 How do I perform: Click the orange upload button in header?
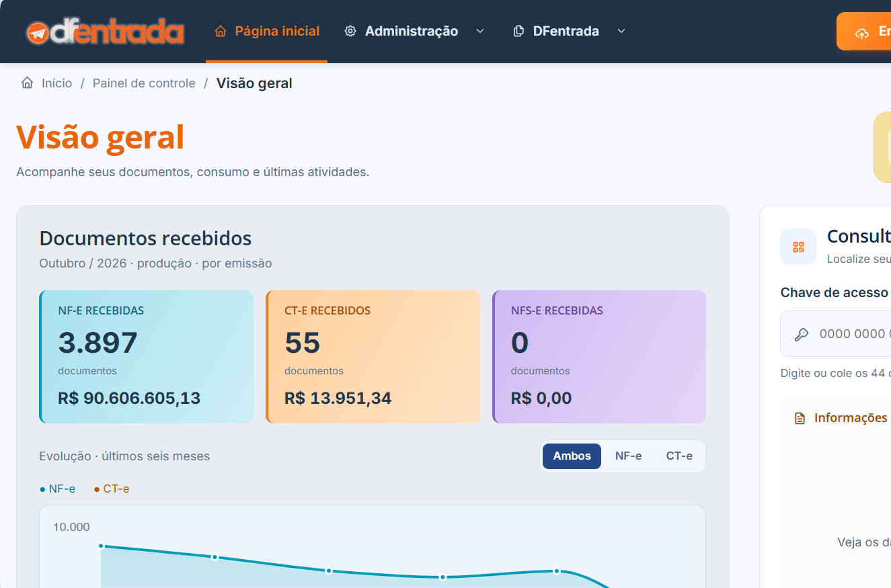click(x=863, y=32)
